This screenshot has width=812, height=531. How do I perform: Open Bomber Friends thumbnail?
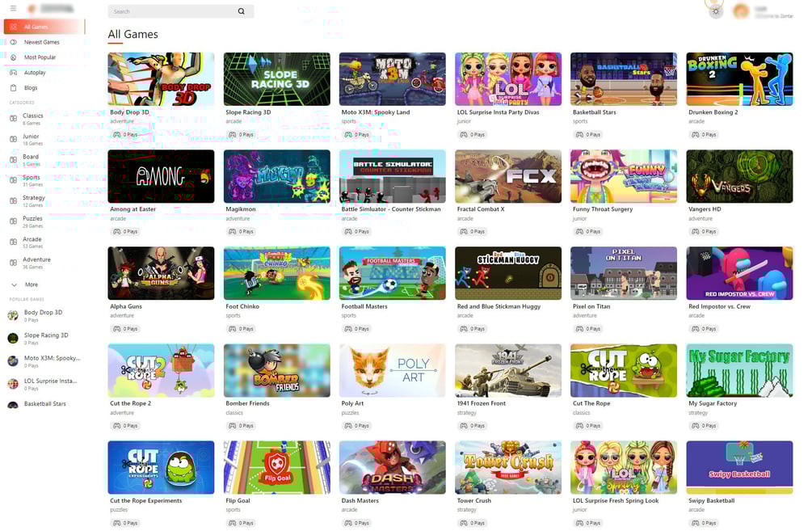point(277,370)
